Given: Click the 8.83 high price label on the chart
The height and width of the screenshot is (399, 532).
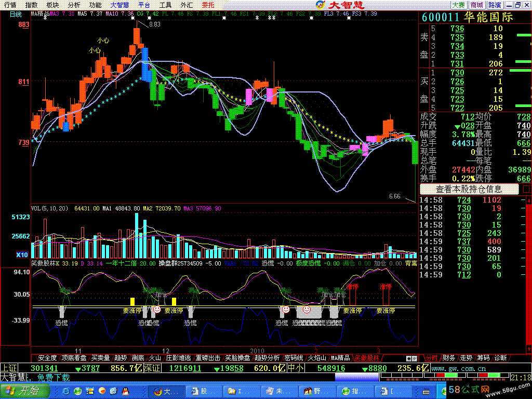Looking at the screenshot, I should pos(155,24).
